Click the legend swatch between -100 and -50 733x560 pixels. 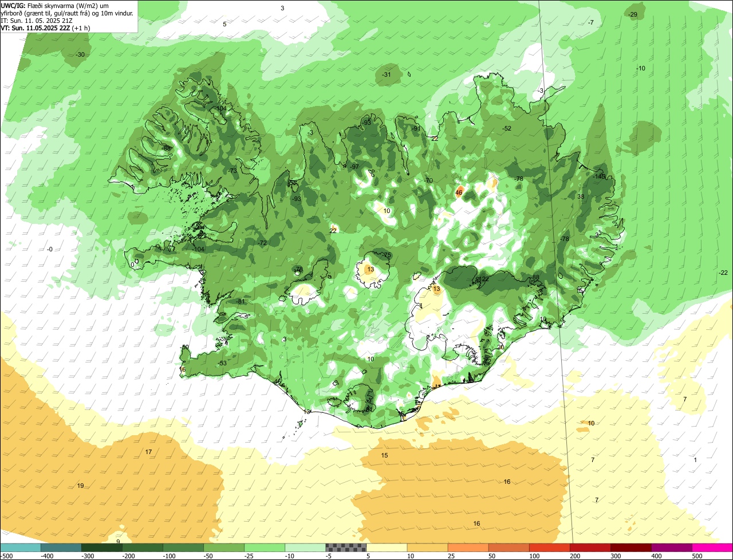coord(183,547)
